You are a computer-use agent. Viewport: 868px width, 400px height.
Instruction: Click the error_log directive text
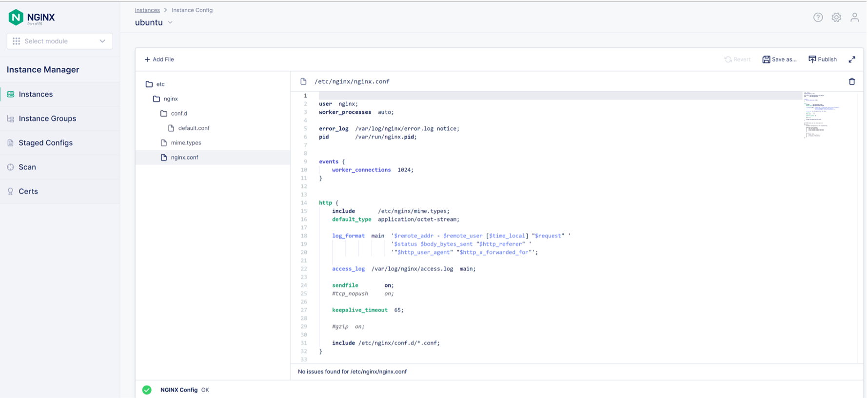334,129
